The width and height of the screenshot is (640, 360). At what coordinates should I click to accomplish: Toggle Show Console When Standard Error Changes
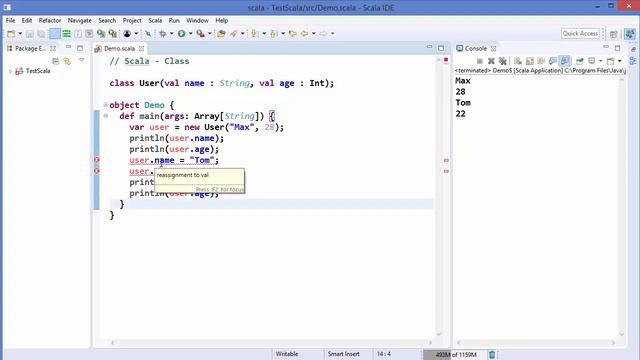coord(564,61)
